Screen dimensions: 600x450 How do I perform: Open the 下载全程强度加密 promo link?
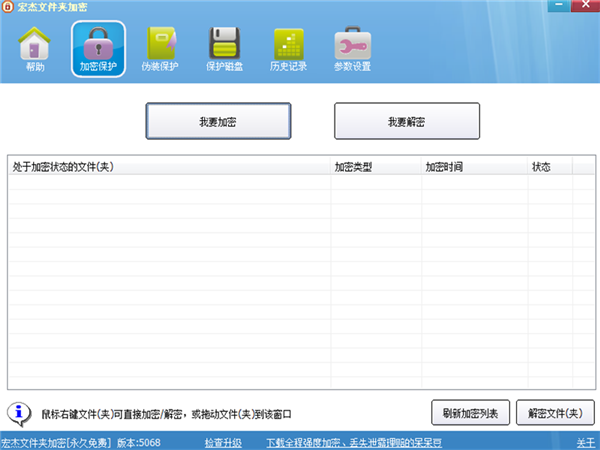pyautogui.click(x=354, y=442)
